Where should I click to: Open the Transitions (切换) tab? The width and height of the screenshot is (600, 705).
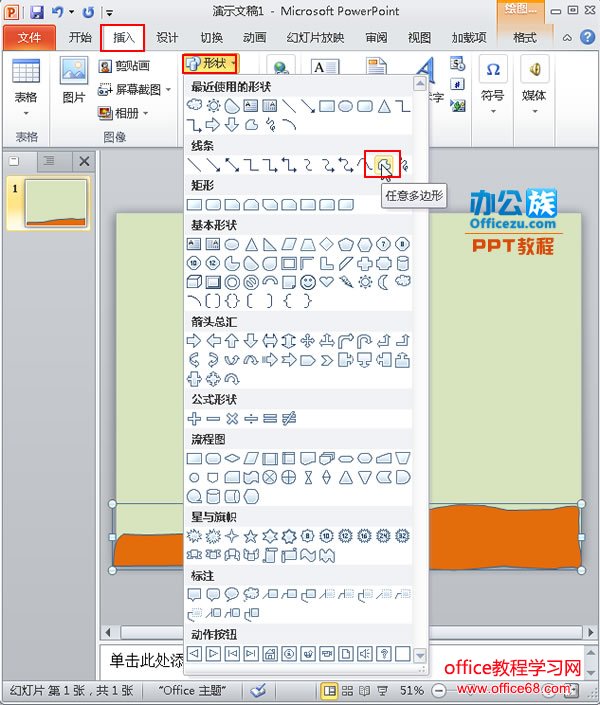[x=211, y=38]
